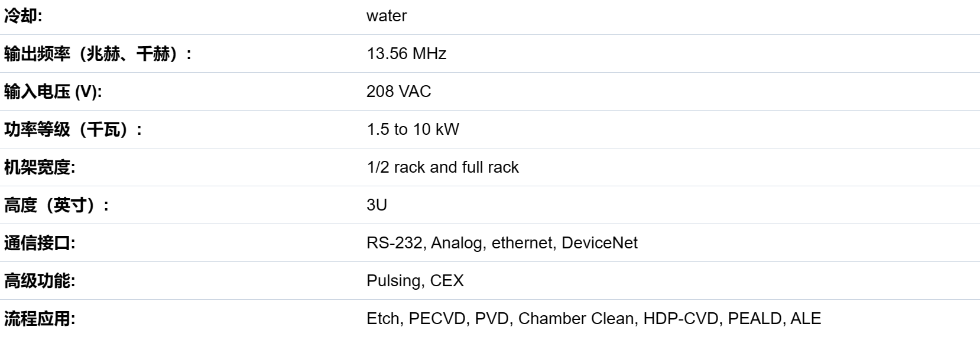Image resolution: width=980 pixels, height=343 pixels.
Task: Select the 高级功能 row label
Action: pyautogui.click(x=40, y=281)
